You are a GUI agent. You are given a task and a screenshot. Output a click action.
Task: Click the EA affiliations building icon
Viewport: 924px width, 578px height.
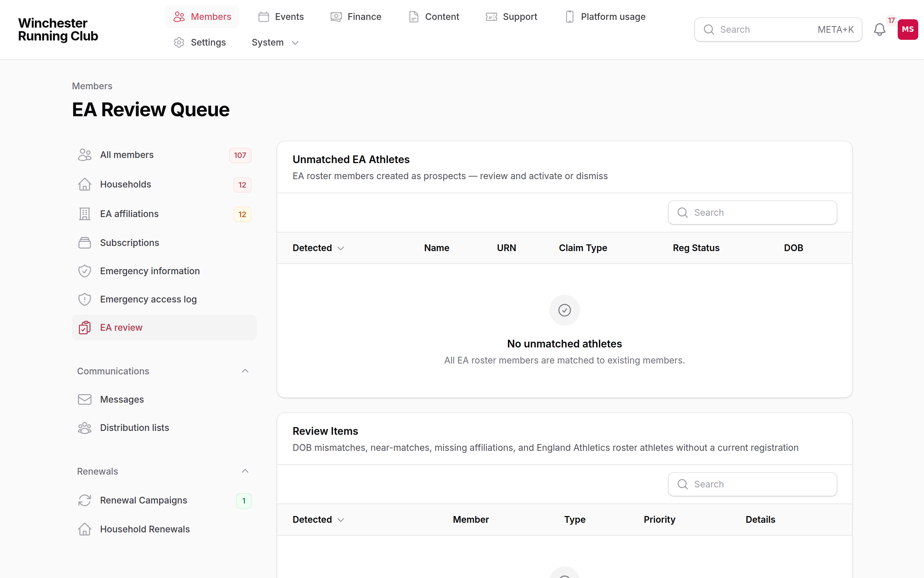[84, 214]
